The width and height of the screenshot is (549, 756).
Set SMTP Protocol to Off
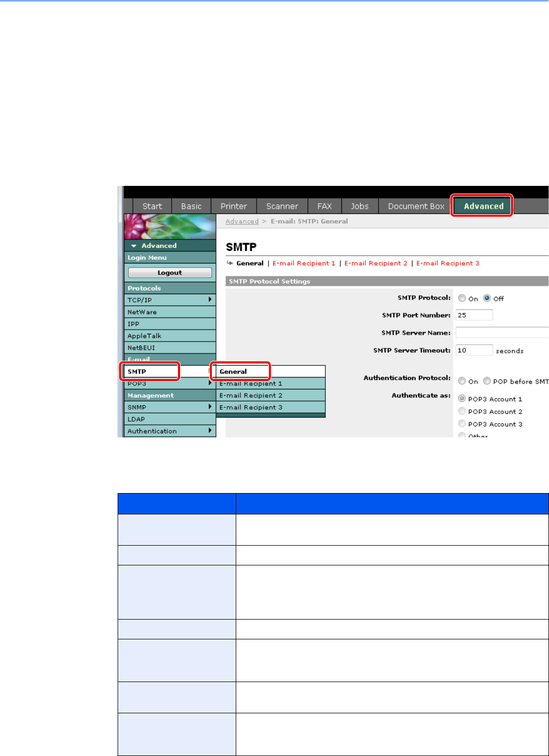pyautogui.click(x=487, y=298)
